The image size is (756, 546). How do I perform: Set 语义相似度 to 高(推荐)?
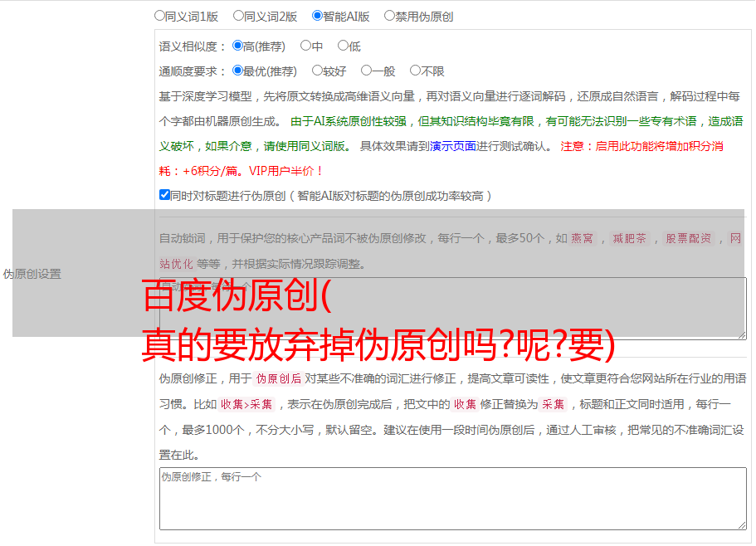(x=237, y=46)
